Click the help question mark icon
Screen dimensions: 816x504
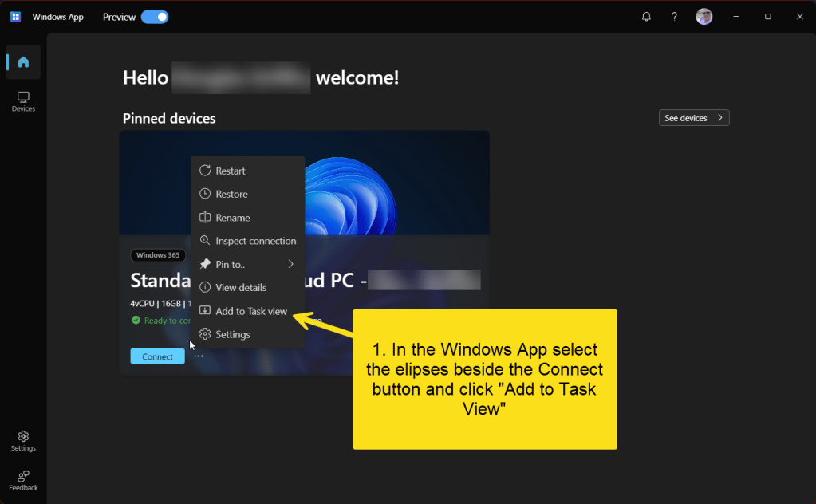[x=674, y=17]
